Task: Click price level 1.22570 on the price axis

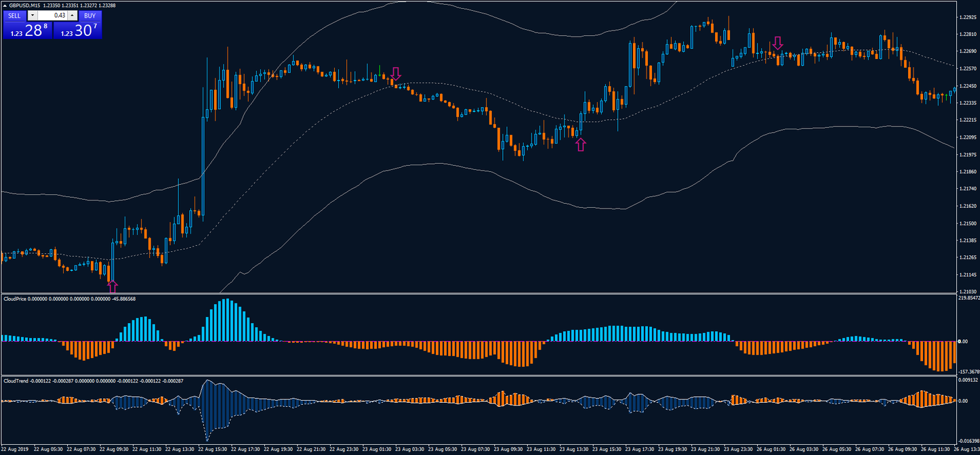Action: click(968, 68)
